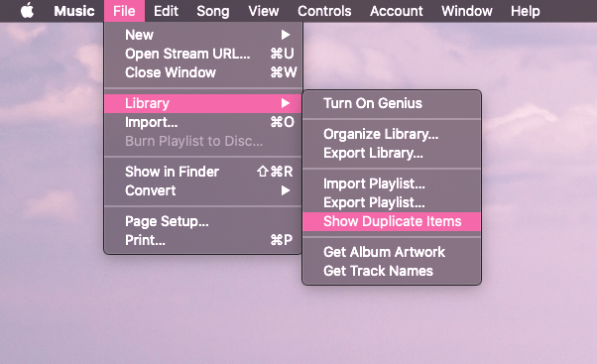Choose Import… from File menu
Image resolution: width=597 pixels, height=364 pixels.
[203, 122]
